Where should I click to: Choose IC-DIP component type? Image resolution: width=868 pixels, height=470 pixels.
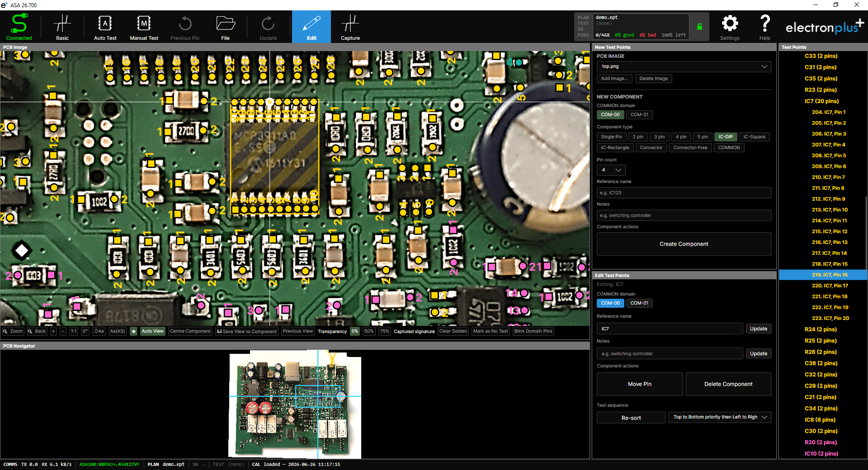(x=726, y=137)
